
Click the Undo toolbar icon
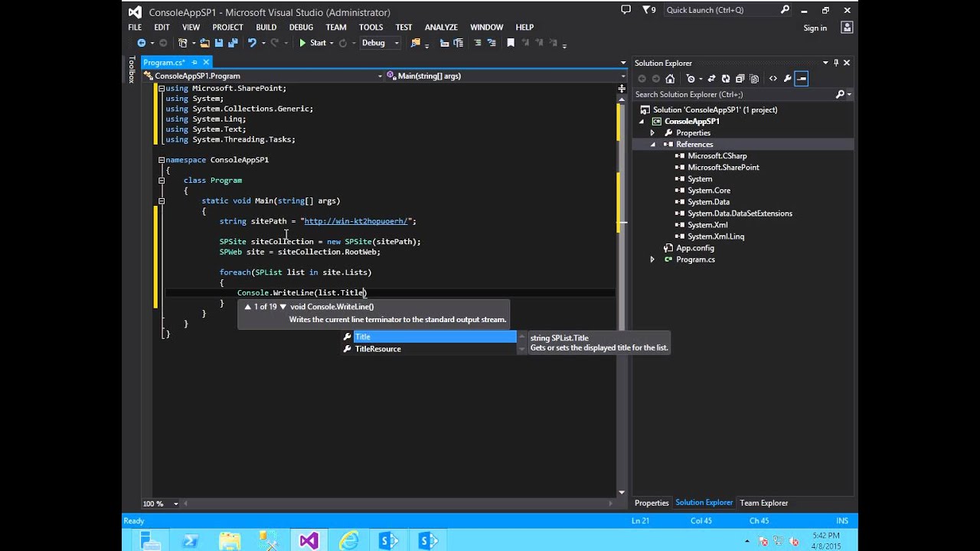coord(252,43)
